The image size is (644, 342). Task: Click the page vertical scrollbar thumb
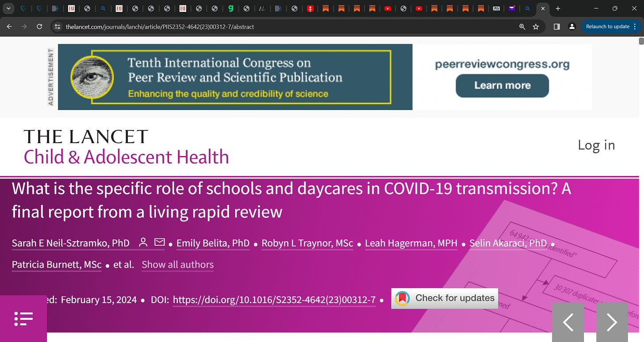coord(641,42)
